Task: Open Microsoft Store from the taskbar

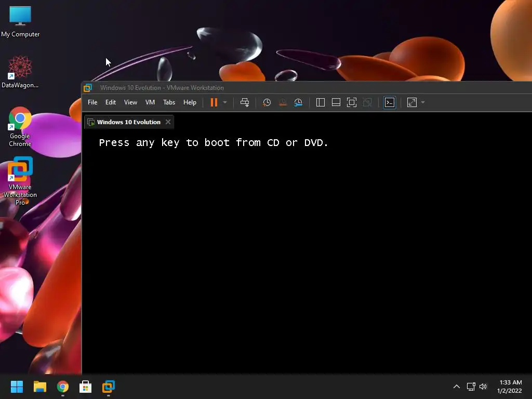Action: click(x=86, y=387)
